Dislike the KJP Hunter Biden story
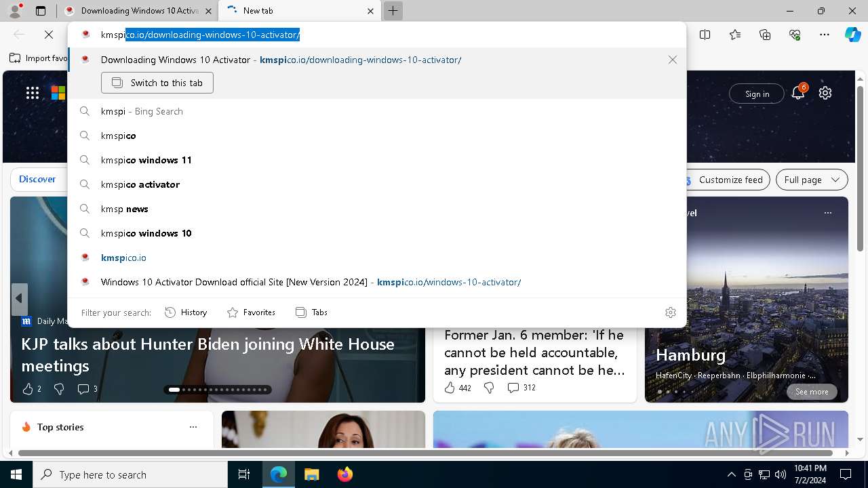This screenshot has height=488, width=868. (59, 389)
